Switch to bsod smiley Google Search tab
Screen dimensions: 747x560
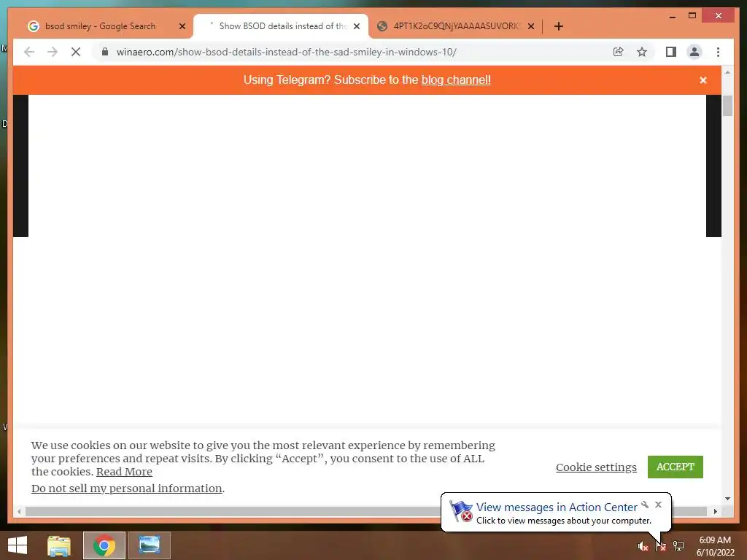click(x=100, y=26)
